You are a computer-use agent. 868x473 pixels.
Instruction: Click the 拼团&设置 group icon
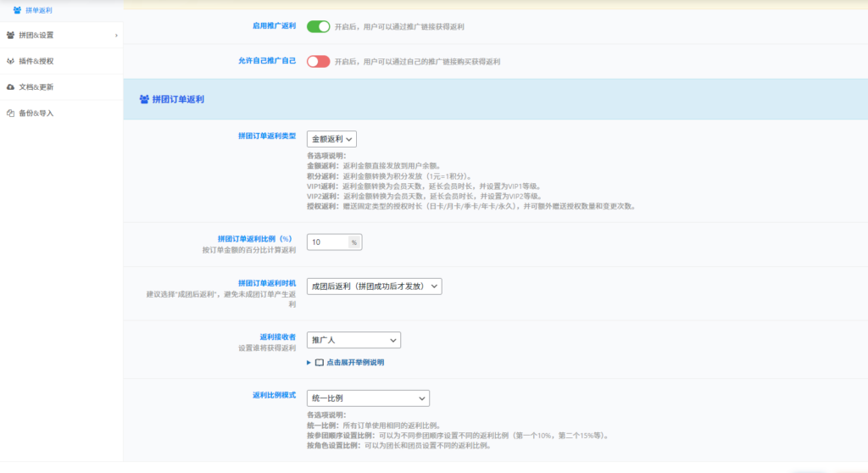(10, 35)
